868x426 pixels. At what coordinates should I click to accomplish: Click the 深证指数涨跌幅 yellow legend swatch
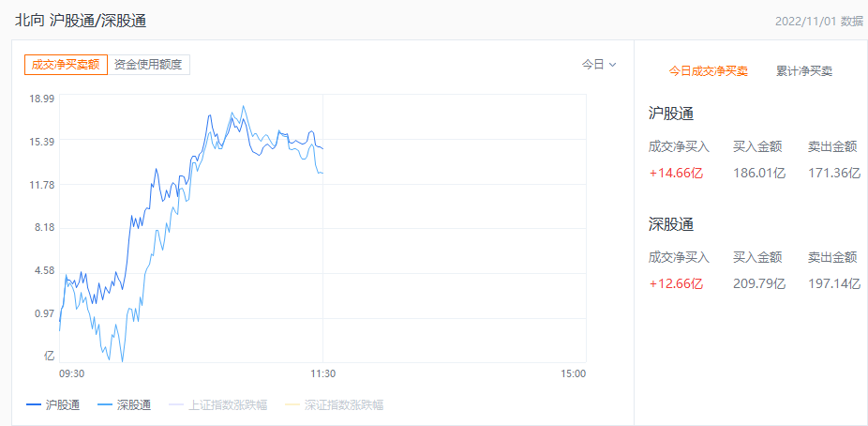(292, 405)
